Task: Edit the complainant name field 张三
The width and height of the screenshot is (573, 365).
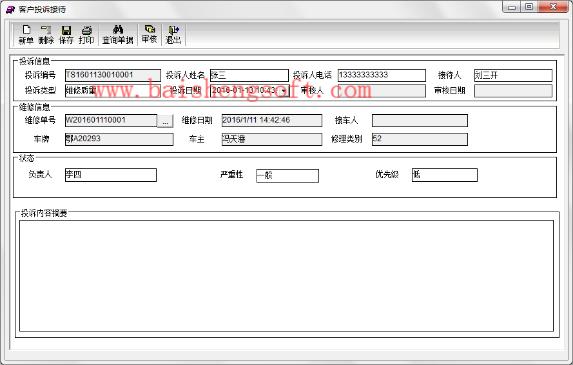Action: click(249, 75)
